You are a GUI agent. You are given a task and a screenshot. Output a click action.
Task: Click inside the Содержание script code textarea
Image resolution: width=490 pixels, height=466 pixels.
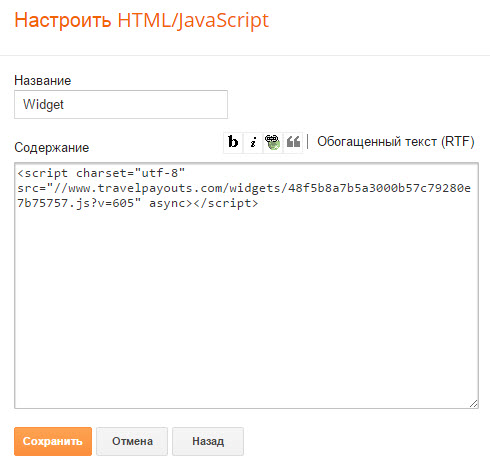[246, 285]
